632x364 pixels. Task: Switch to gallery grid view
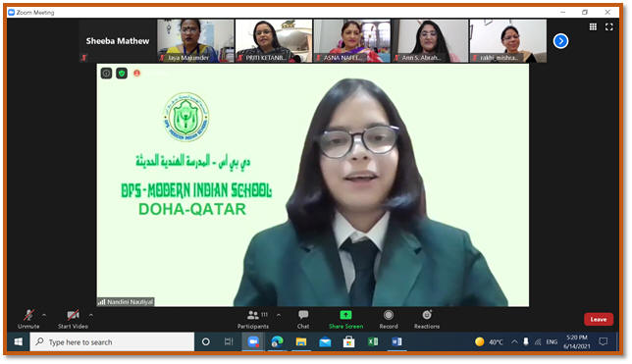pos(593,26)
